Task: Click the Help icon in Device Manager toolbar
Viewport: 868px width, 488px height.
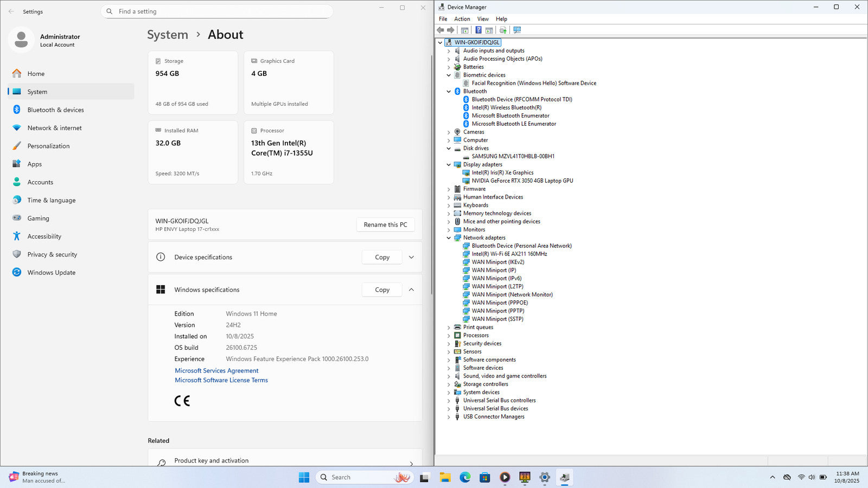Action: 478,30
